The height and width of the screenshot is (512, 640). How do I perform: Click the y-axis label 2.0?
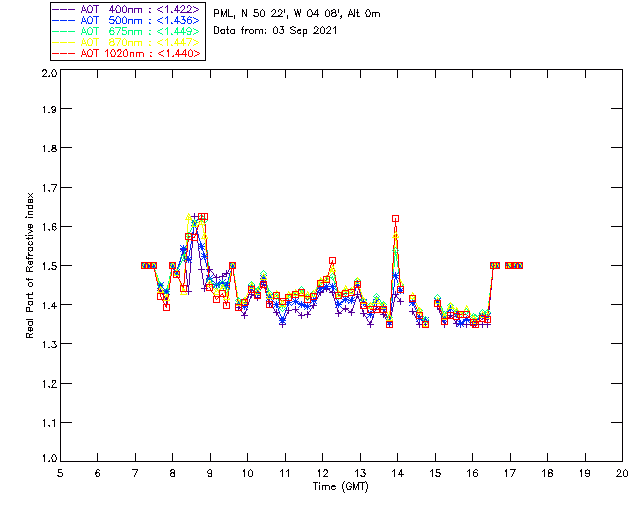point(49,73)
